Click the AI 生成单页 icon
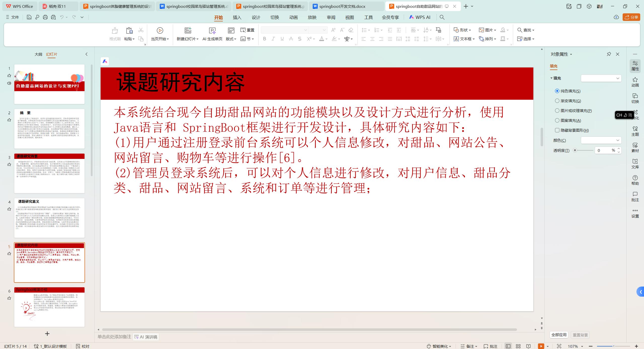 (x=212, y=31)
